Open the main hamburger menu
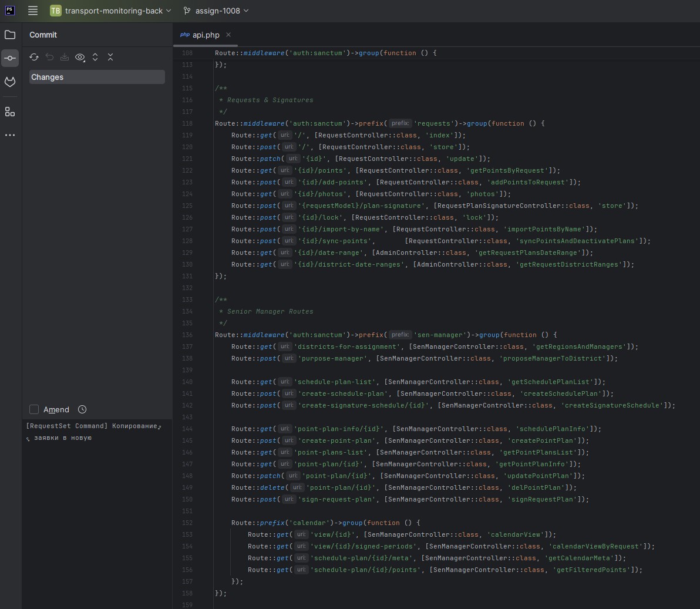 (33, 11)
